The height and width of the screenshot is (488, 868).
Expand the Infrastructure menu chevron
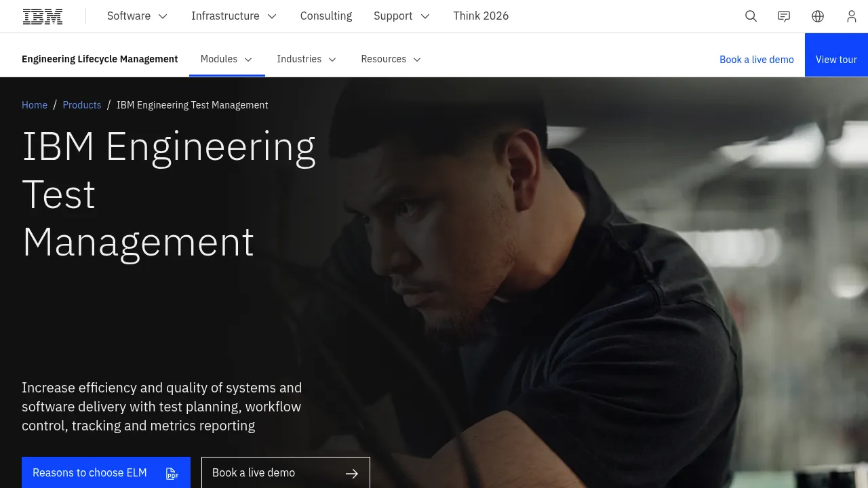(x=272, y=16)
